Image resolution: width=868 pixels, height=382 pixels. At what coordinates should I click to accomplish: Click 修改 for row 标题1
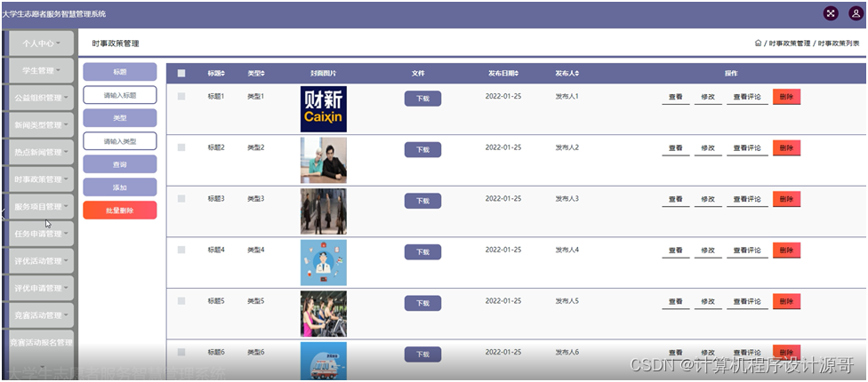tap(708, 97)
